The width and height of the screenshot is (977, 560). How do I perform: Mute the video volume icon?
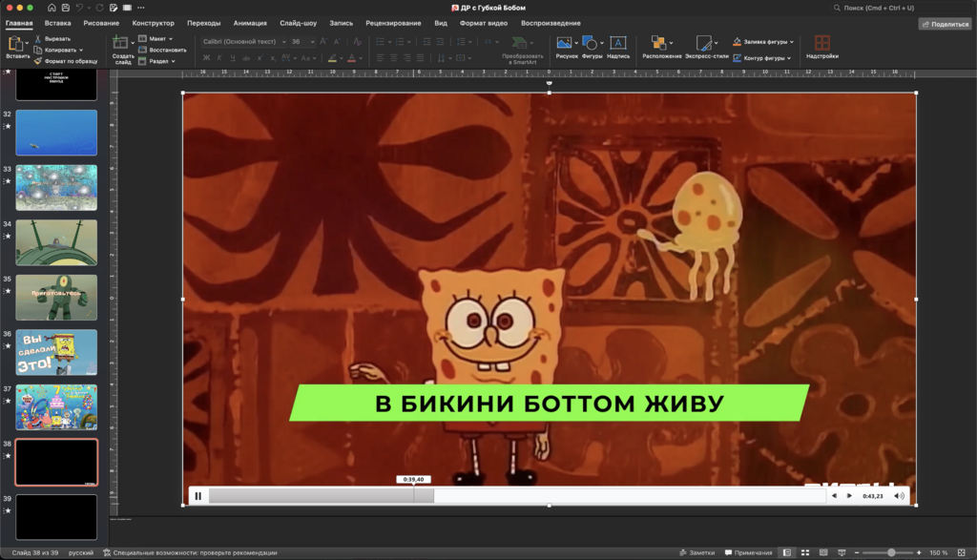click(x=899, y=496)
